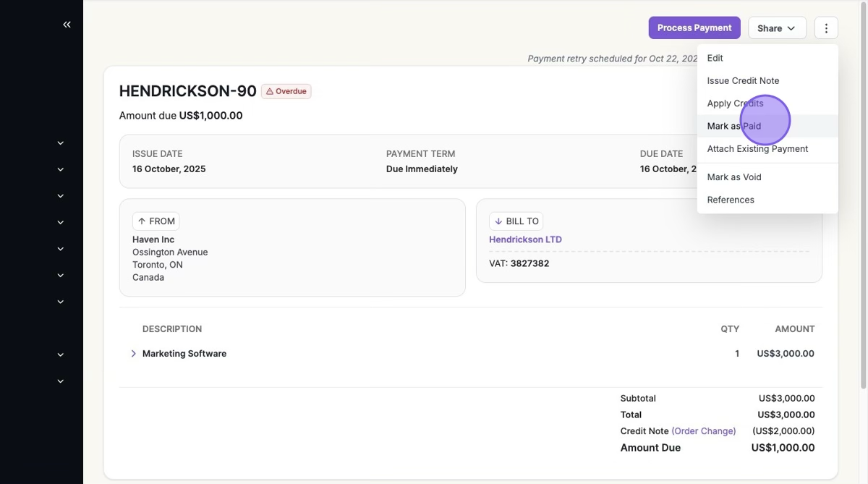The width and height of the screenshot is (868, 484).
Task: Click the Overdue warning badge
Action: point(286,91)
